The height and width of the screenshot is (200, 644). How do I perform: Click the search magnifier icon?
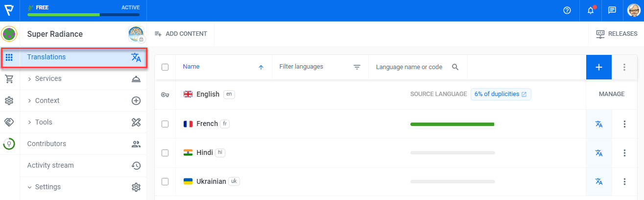click(x=455, y=67)
